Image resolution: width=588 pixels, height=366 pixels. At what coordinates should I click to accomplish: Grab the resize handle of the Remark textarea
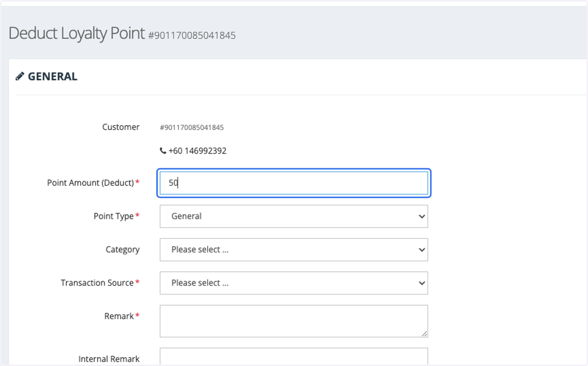(424, 334)
